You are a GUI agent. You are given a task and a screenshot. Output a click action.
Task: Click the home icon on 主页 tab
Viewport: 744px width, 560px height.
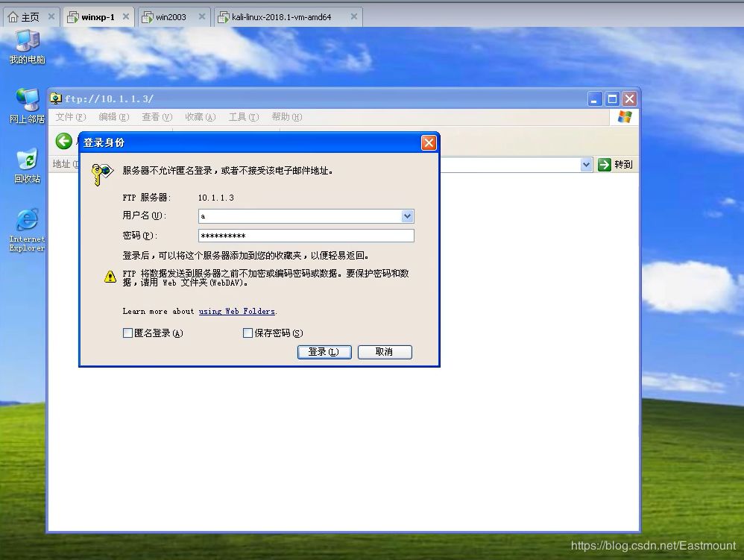[13, 17]
